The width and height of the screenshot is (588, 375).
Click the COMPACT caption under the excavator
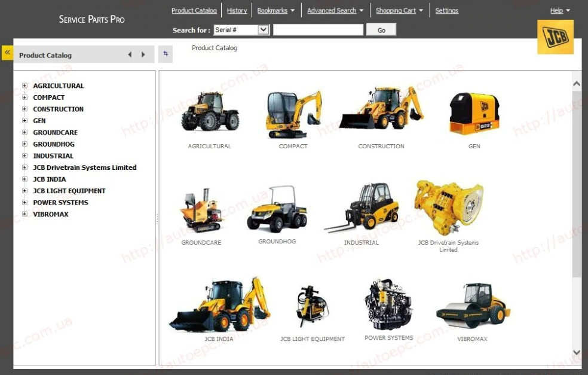tap(293, 146)
